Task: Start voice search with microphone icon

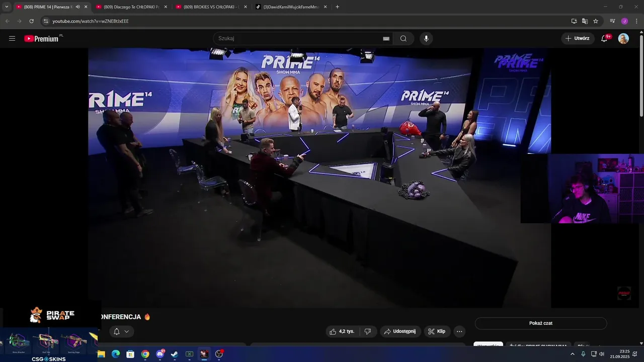Action: [x=426, y=39]
